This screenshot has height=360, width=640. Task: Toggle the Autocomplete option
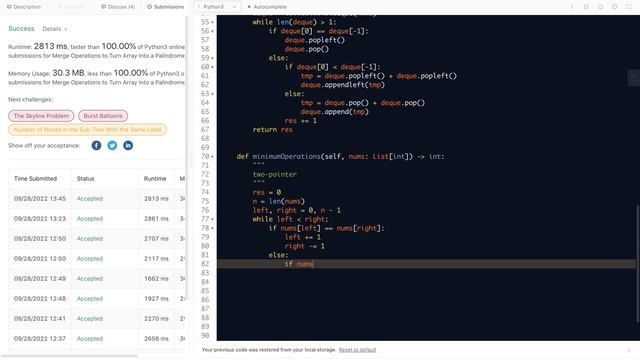pos(267,7)
